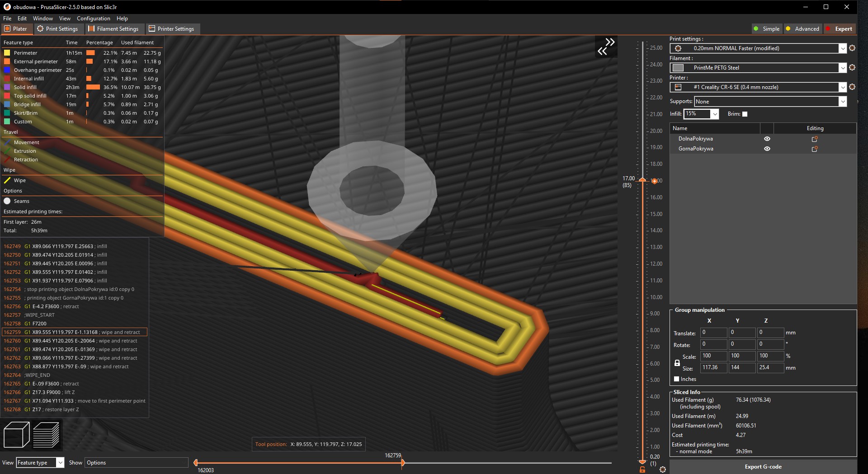Toggle Bridge infill feature swatch

click(x=7, y=104)
